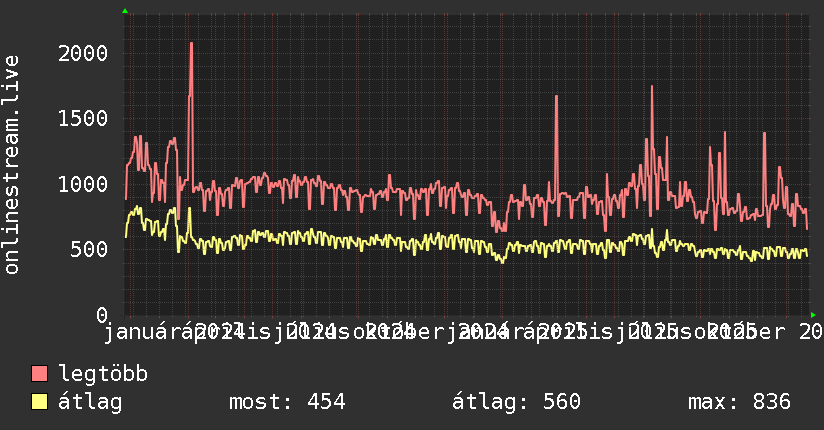Image resolution: width=824 pixels, height=430 pixels.
Task: Select the átlag legend label beside yellow swatch
Action: click(90, 402)
